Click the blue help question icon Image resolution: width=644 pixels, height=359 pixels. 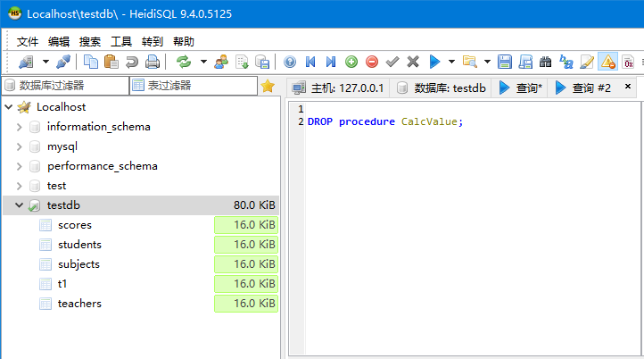pyautogui.click(x=290, y=63)
